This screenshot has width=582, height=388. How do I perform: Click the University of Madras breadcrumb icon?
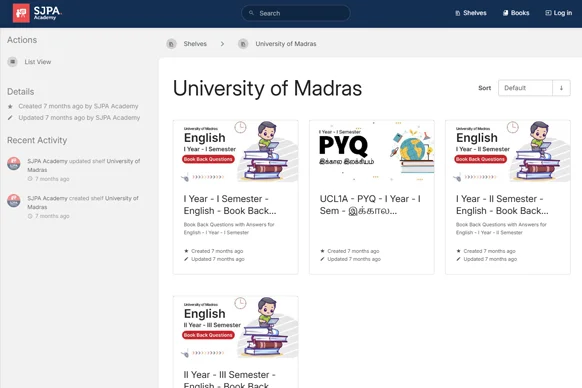243,44
